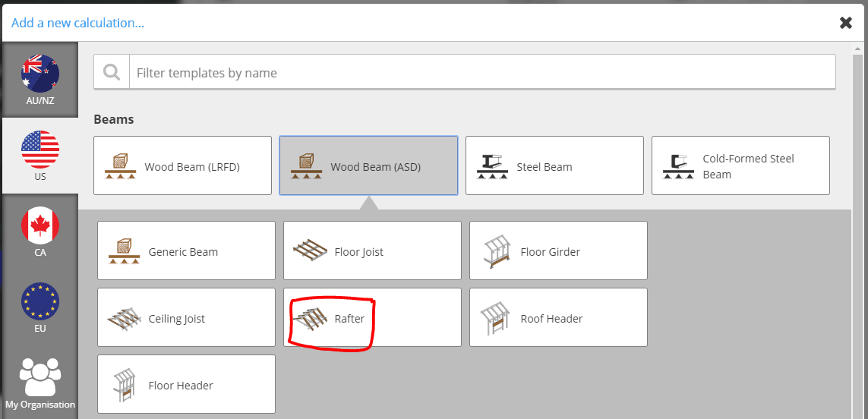Expand the Wood Beam (LRFD) category
Viewport: 868px width, 419px height.
[x=183, y=165]
